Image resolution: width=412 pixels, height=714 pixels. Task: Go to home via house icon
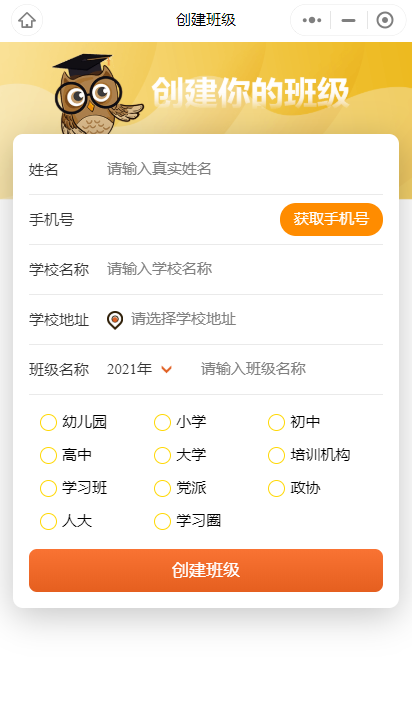click(x=27, y=20)
